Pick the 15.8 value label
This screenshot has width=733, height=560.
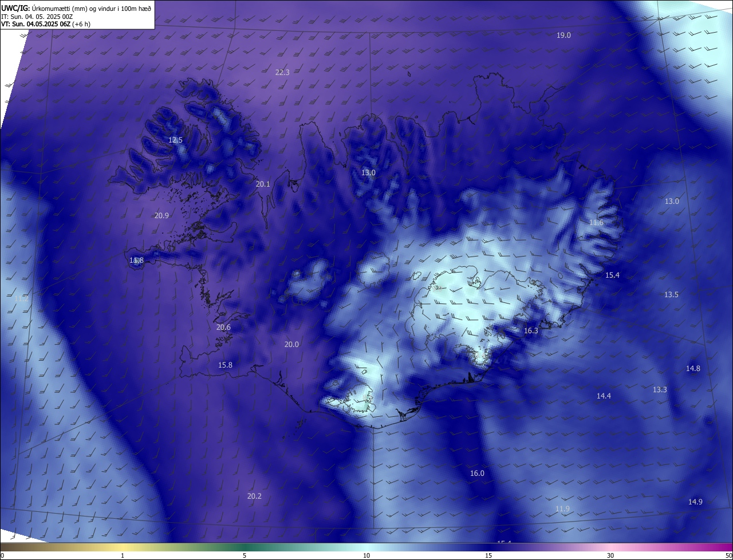225,365
